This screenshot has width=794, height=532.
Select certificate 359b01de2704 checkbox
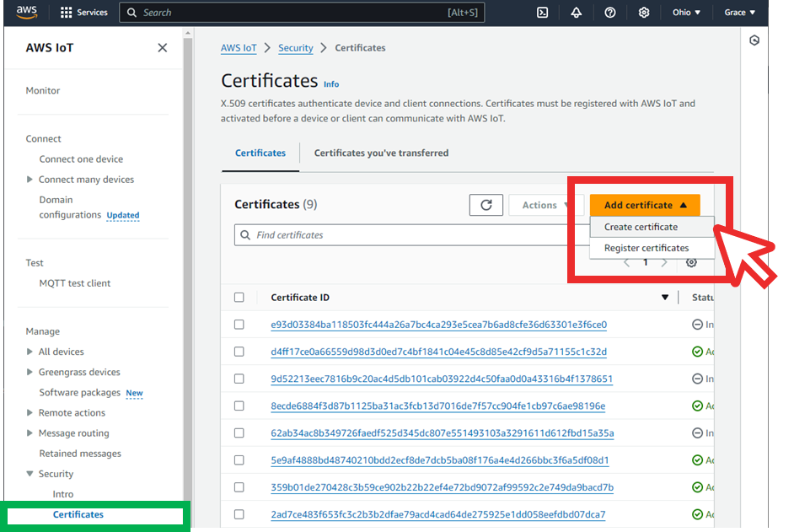pos(239,487)
